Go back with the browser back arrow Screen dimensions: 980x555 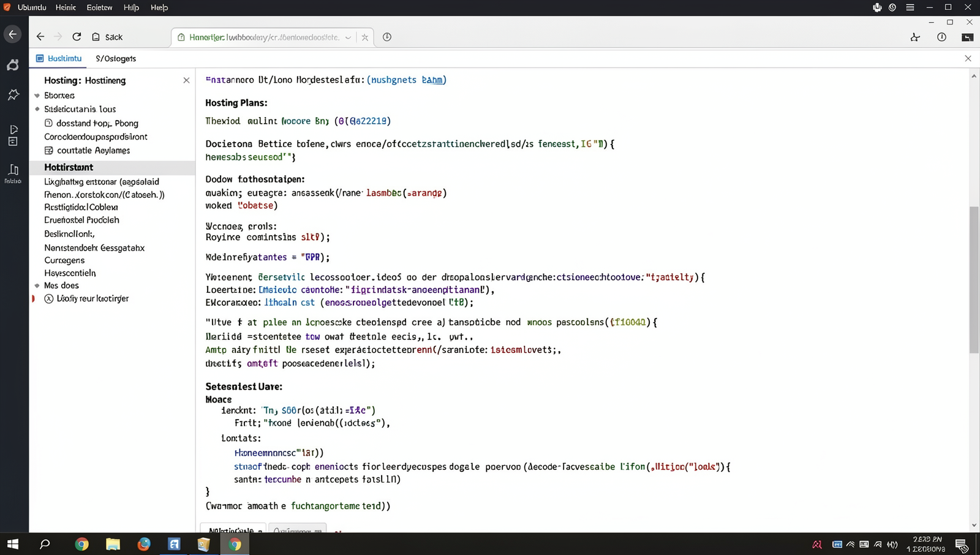point(40,37)
